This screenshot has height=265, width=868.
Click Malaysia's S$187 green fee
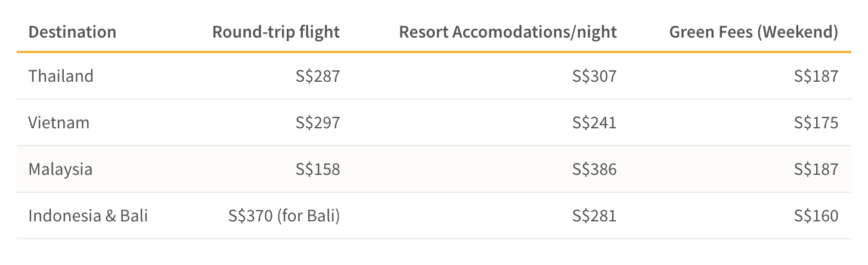[x=817, y=169]
